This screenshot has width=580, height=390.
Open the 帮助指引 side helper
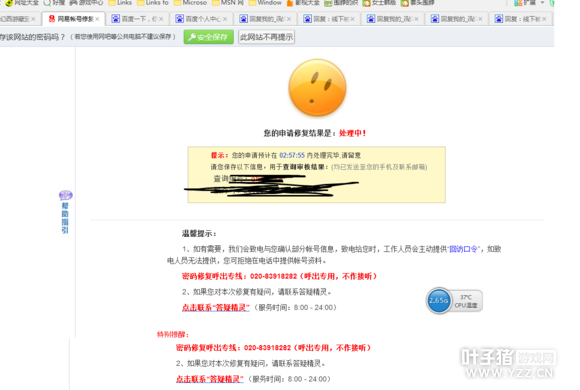(x=65, y=212)
